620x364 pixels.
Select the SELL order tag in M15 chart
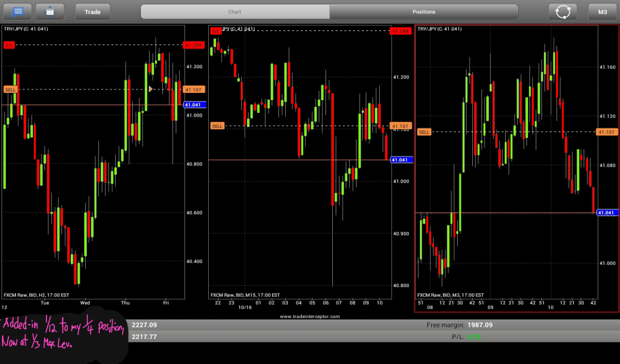[x=218, y=126]
